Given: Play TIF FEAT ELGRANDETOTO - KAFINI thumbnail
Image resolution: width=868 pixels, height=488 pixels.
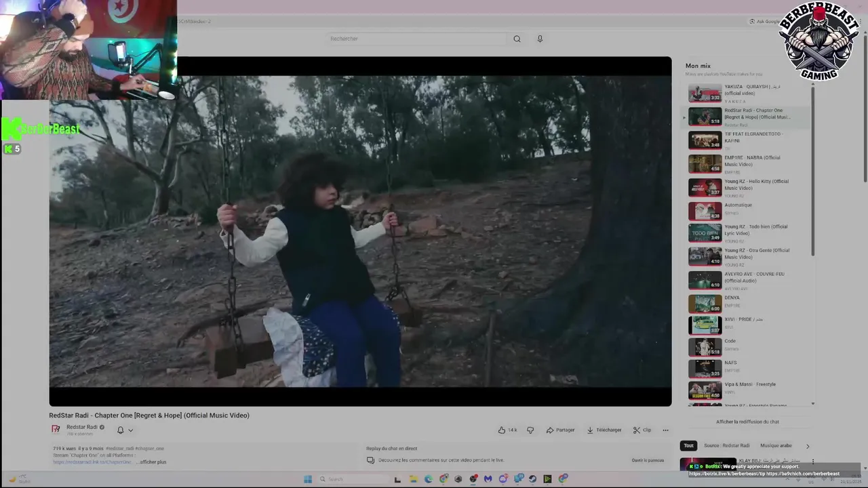Looking at the screenshot, I should pos(705,140).
